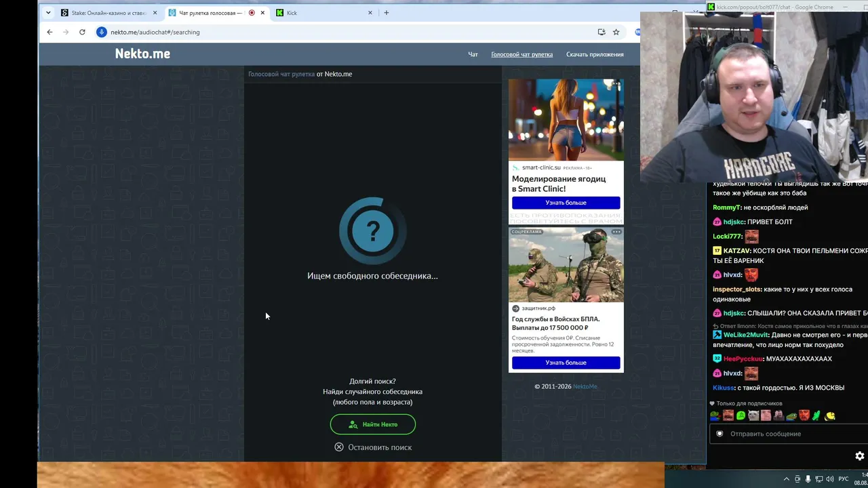The width and height of the screenshot is (868, 488).
Task: Open Скачать приложения in the header
Action: click(595, 54)
